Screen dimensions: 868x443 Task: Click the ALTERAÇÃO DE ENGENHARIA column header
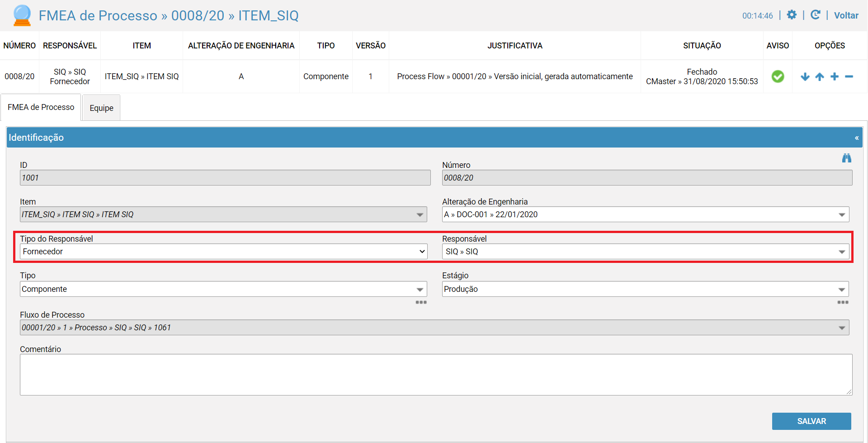(x=241, y=46)
